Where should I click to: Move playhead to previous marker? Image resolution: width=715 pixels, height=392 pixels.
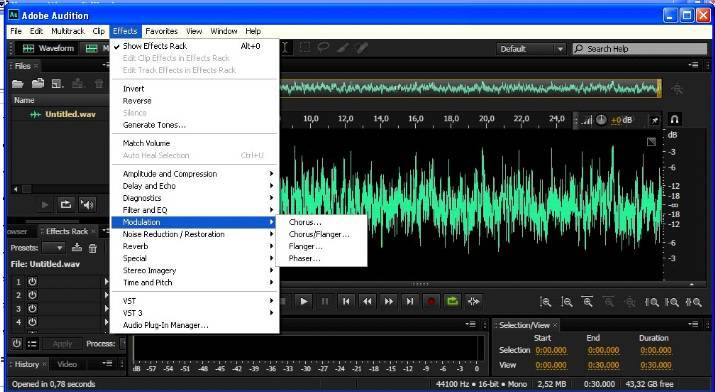pos(346,301)
